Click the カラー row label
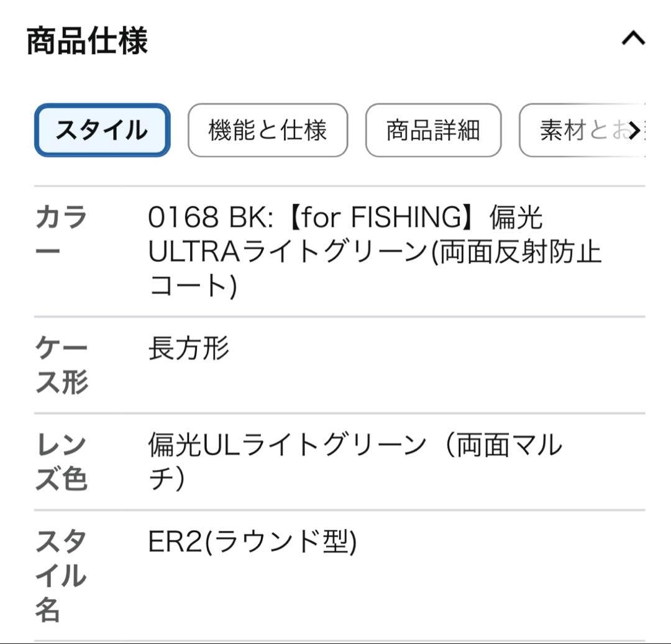The width and height of the screenshot is (671, 644). (61, 234)
